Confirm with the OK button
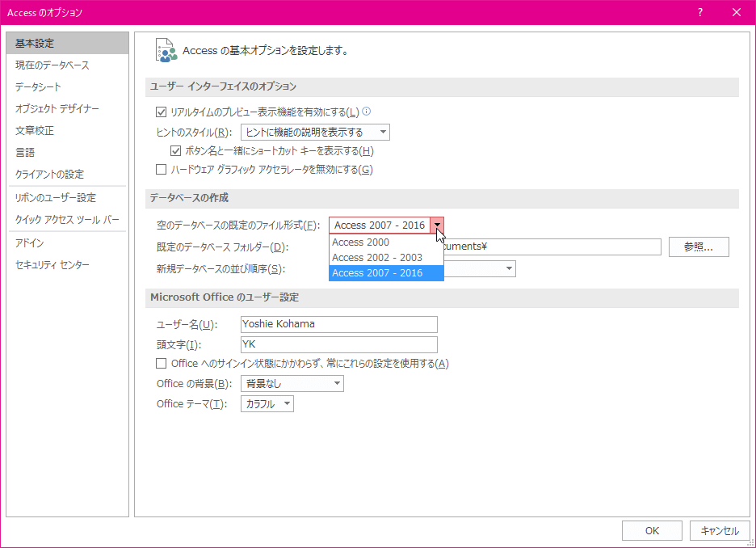 click(x=652, y=531)
